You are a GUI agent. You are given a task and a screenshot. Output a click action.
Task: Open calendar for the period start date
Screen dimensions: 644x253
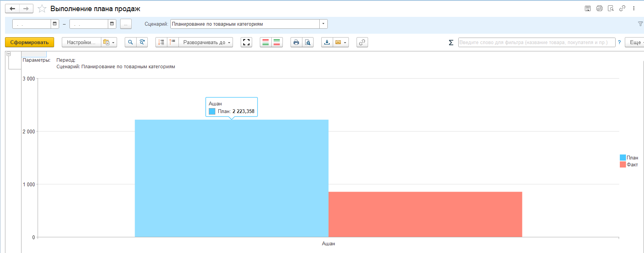55,24
